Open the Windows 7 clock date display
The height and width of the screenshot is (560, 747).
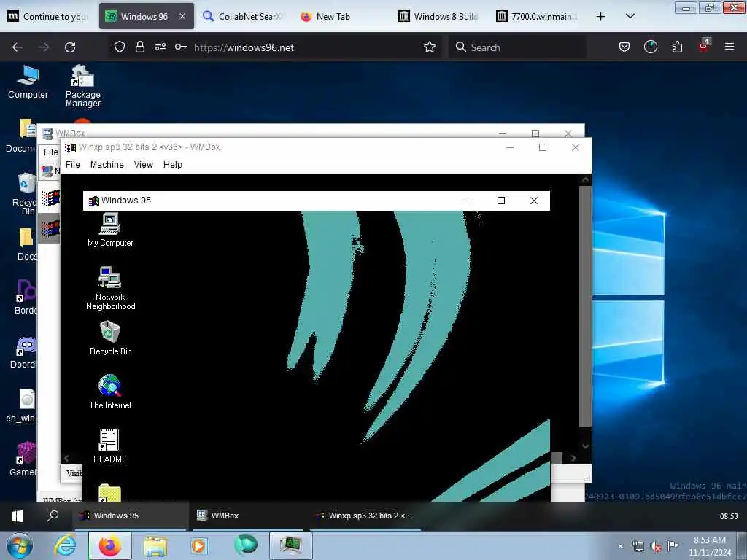click(710, 546)
